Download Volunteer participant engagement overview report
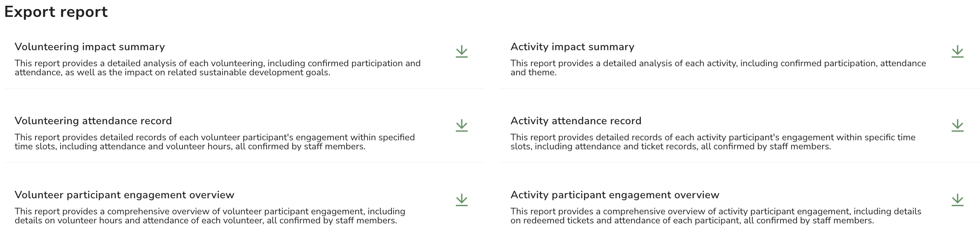Viewport: 980px width, 232px height. [x=462, y=200]
